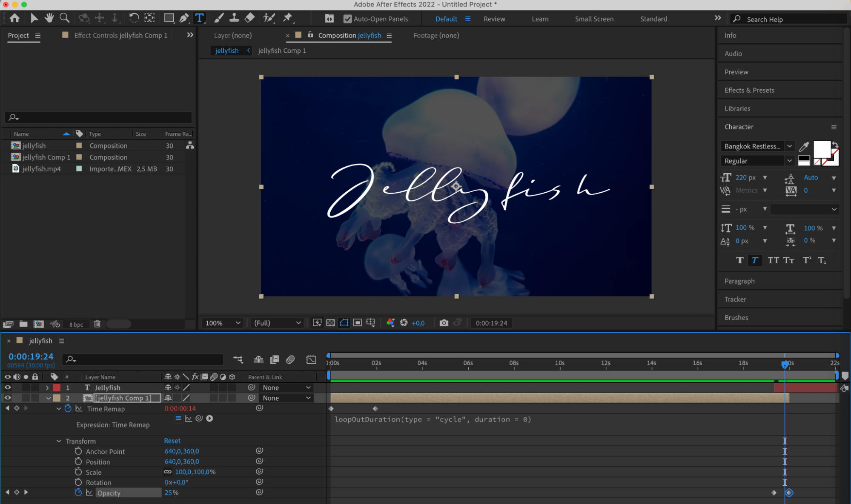Screen dimensions: 851x504
Task: Expand the Jellyfish text layer properties
Action: 47,387
